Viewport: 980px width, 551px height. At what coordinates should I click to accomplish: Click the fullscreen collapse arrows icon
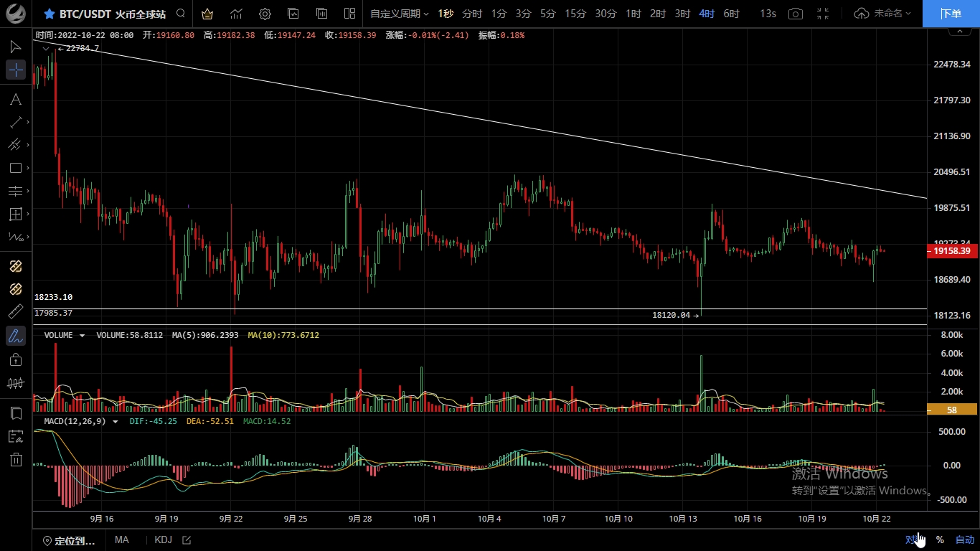click(x=823, y=14)
